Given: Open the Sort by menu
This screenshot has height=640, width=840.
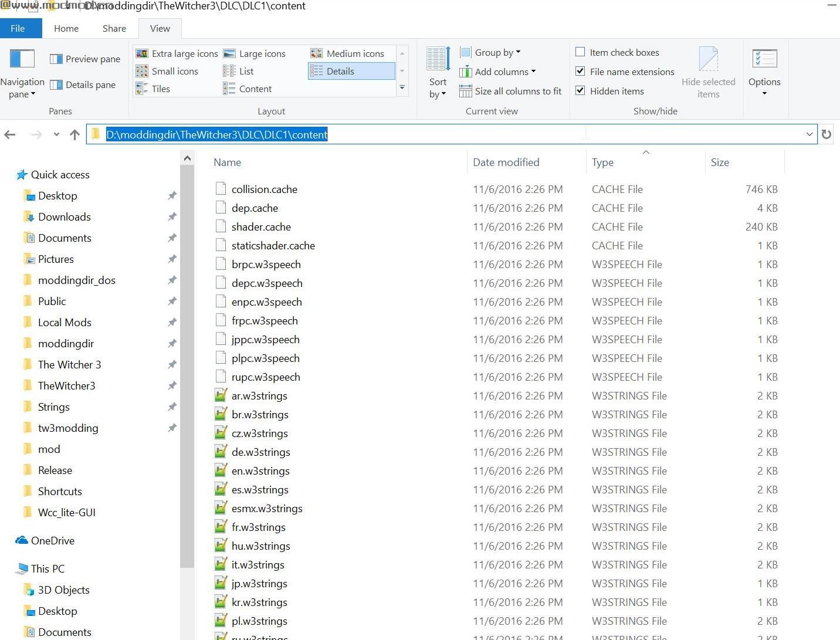Looking at the screenshot, I should point(438,73).
